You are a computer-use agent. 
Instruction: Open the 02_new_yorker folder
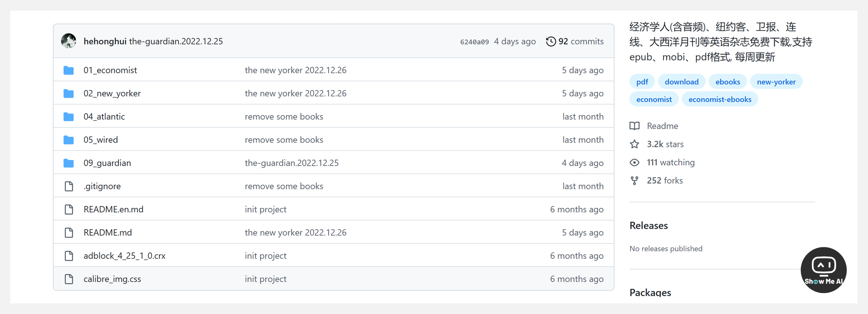point(112,93)
